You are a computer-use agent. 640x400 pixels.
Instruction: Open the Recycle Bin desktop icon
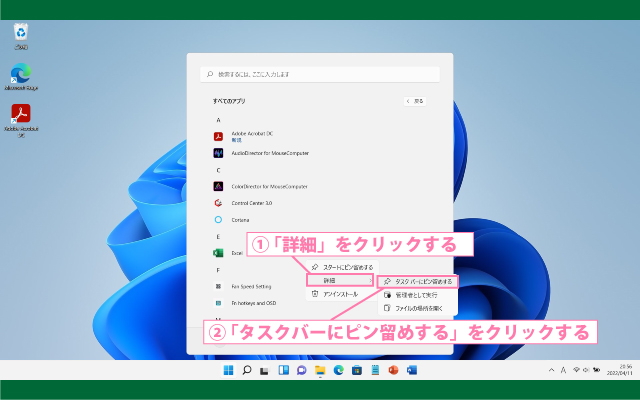tap(21, 36)
